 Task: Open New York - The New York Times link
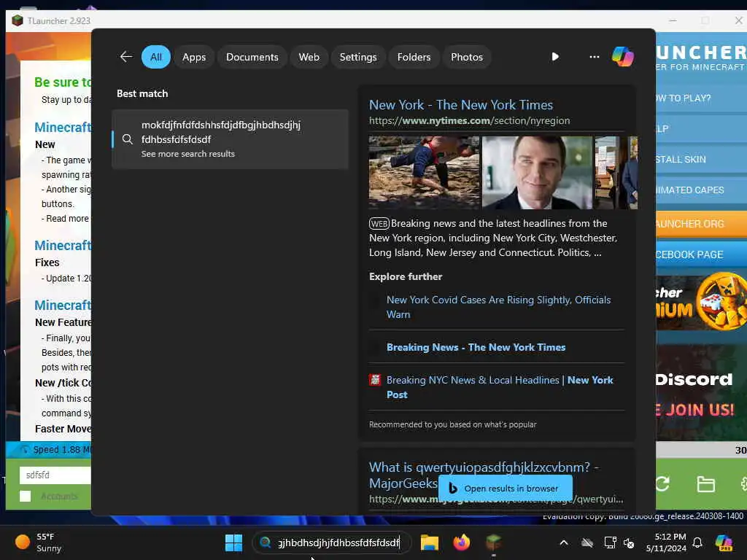[x=461, y=105]
